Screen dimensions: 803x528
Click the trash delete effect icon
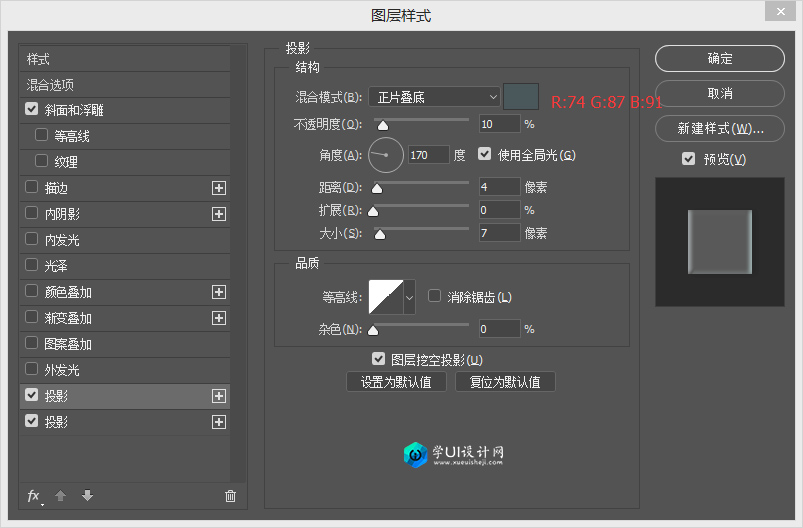pyautogui.click(x=230, y=496)
